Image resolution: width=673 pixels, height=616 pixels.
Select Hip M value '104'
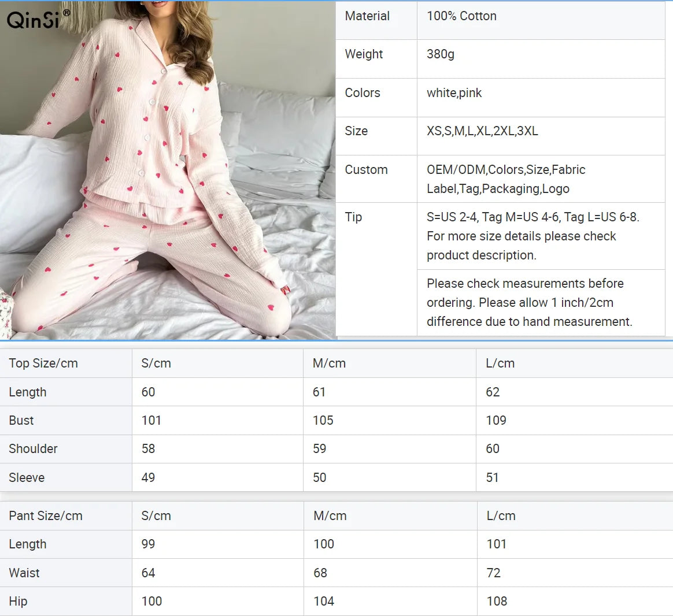click(324, 602)
